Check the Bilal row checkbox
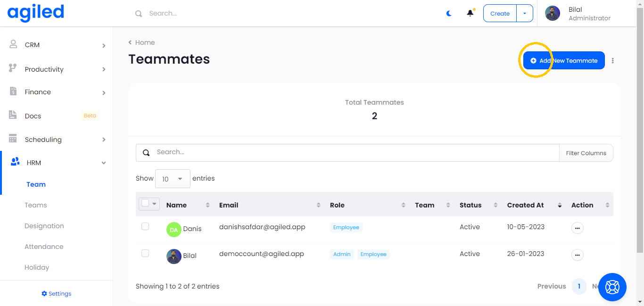 tap(145, 254)
